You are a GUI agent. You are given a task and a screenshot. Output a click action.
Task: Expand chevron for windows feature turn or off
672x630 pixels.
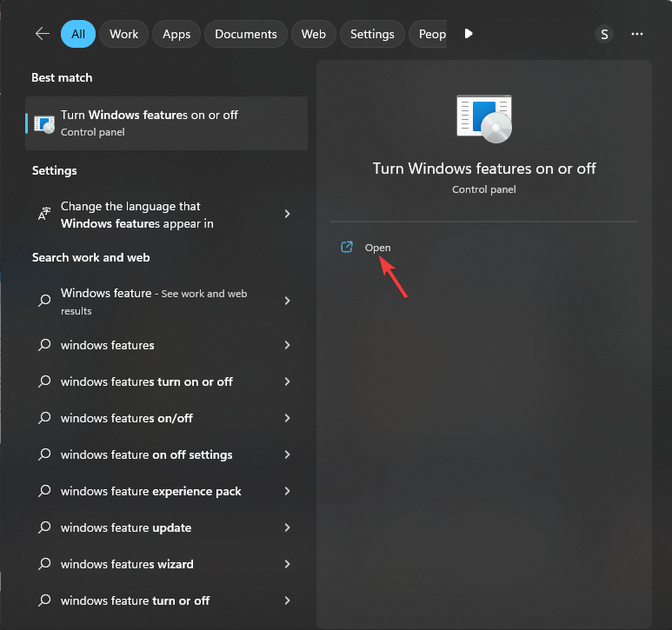click(287, 600)
